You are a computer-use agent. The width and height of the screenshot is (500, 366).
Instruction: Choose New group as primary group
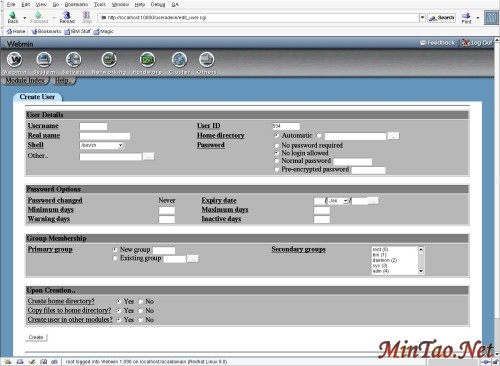pos(115,249)
